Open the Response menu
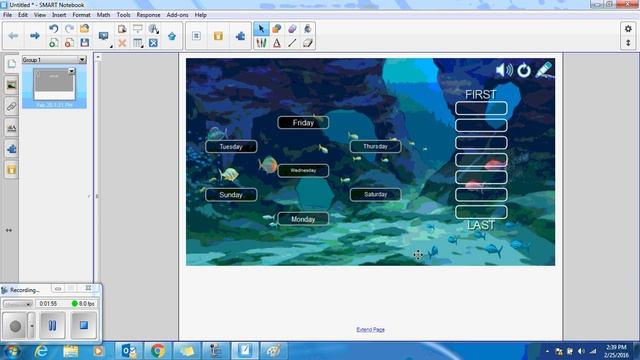 [148, 15]
